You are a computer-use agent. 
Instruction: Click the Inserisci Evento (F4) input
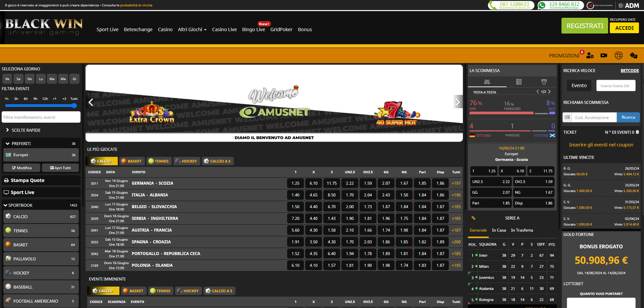[616, 86]
